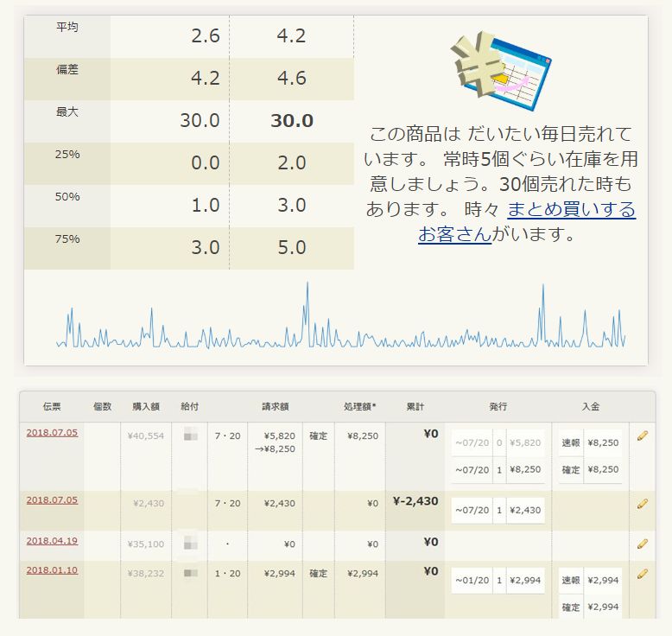Open the 2018.01.10 slip link
The width and height of the screenshot is (672, 636).
tap(52, 570)
